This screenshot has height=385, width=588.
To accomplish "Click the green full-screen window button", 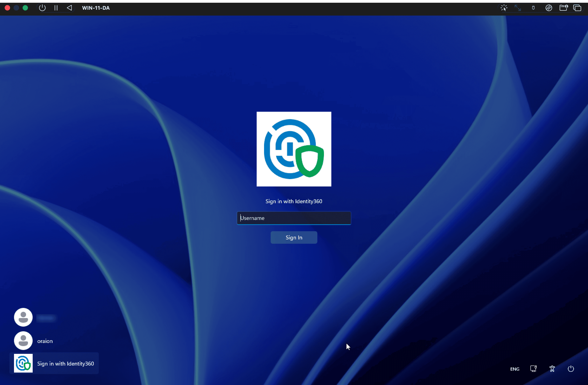I will 25,8.
